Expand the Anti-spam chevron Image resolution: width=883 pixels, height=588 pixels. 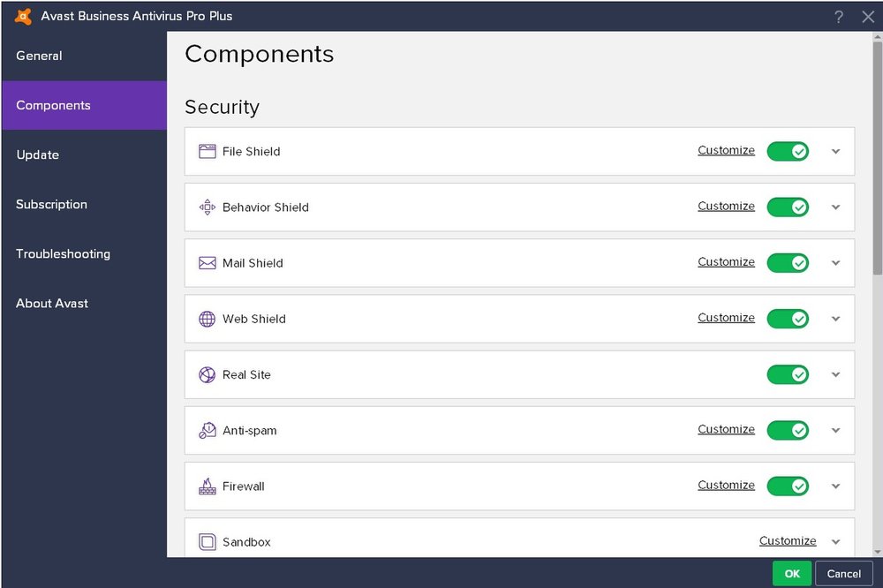[x=835, y=430]
